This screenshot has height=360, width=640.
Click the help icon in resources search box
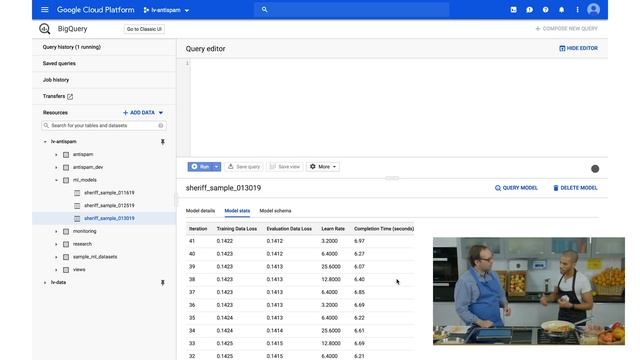click(161, 126)
